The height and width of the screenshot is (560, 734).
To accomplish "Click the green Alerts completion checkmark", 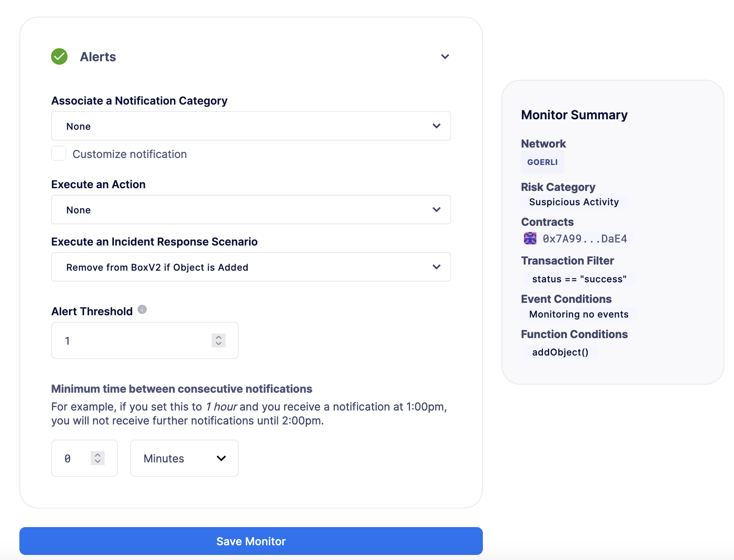I will [x=59, y=57].
